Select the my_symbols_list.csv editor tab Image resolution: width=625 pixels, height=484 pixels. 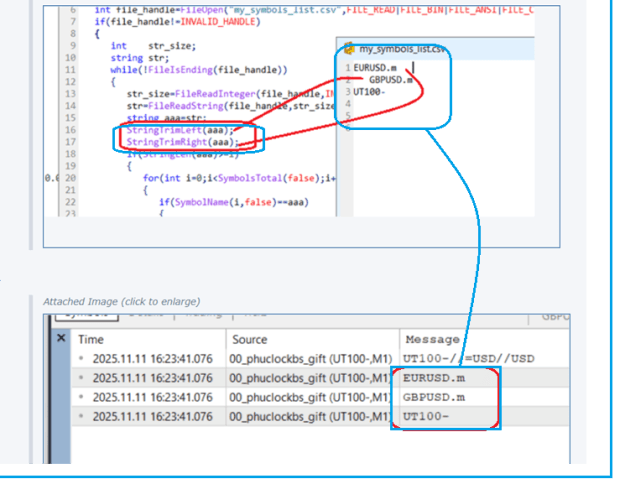point(402,49)
